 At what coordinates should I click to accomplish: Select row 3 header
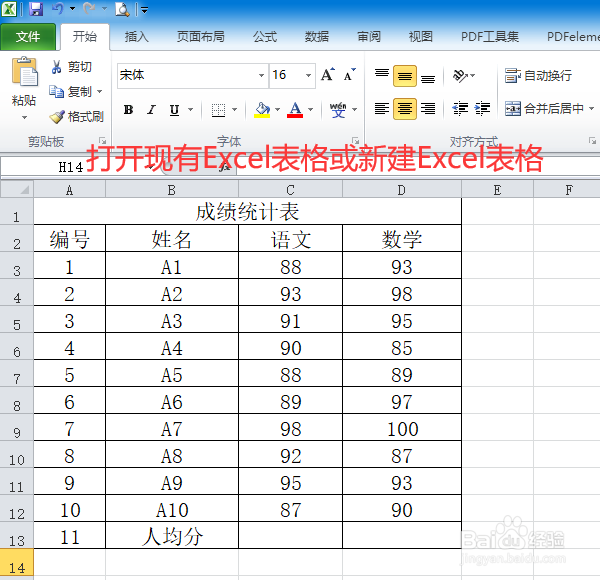(17, 266)
